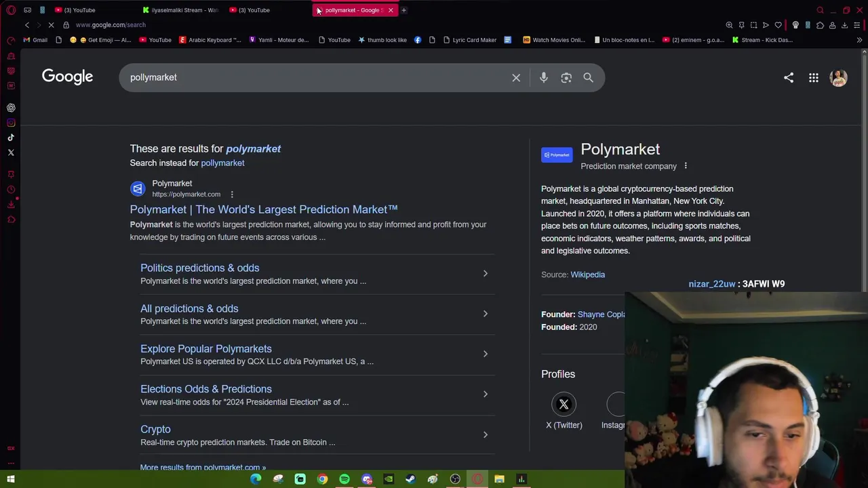Go back with the browser back arrow
The image size is (868, 488).
27,25
